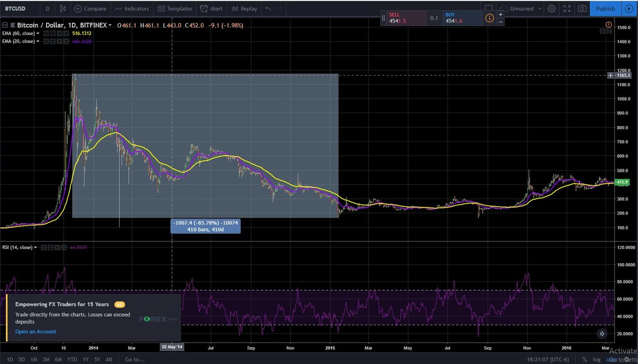The image size is (638, 364).
Task: Toggle percent scale on price axis
Action: pyautogui.click(x=584, y=359)
